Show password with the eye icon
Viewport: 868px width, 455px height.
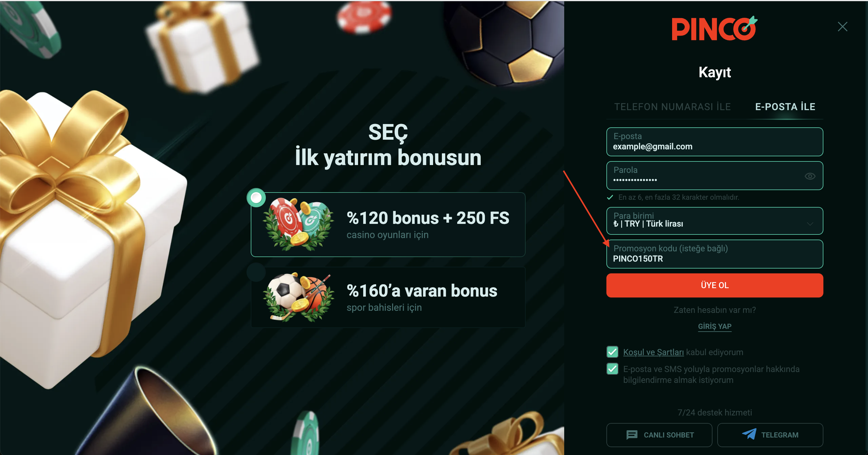tap(810, 176)
